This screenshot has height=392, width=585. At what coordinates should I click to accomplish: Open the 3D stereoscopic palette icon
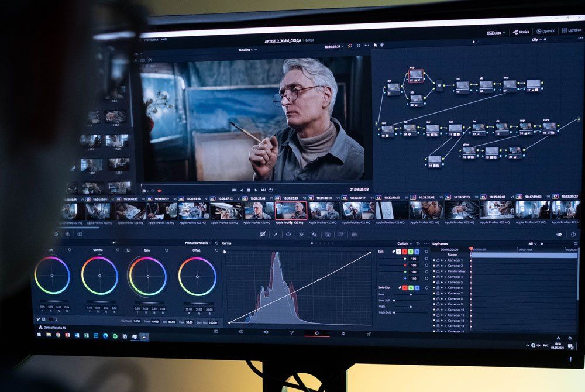[354, 235]
